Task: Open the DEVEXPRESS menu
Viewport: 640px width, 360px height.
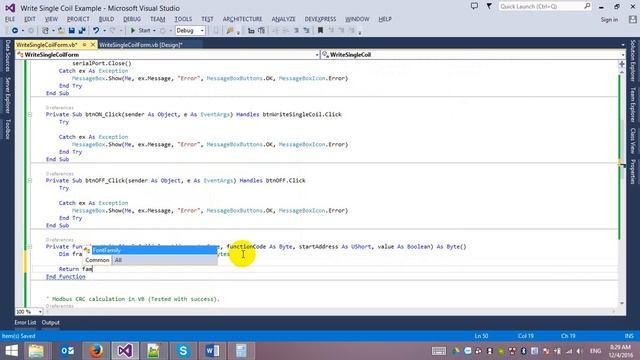Action: tap(320, 19)
